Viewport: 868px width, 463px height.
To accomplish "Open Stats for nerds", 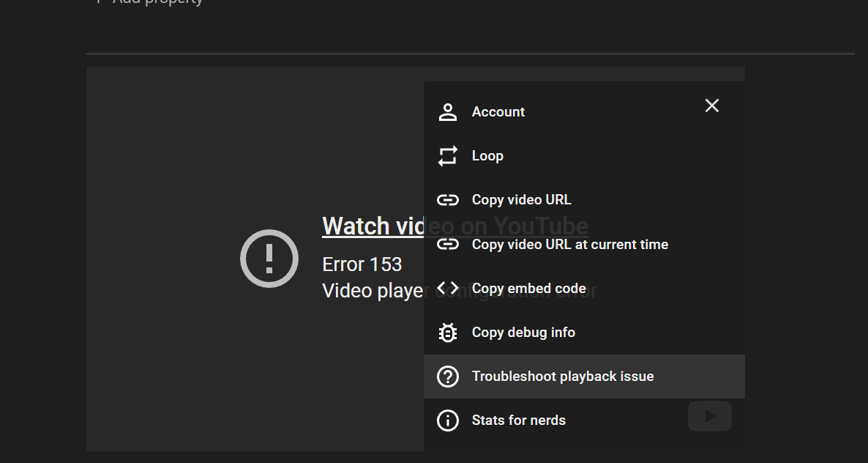I will click(x=584, y=421).
